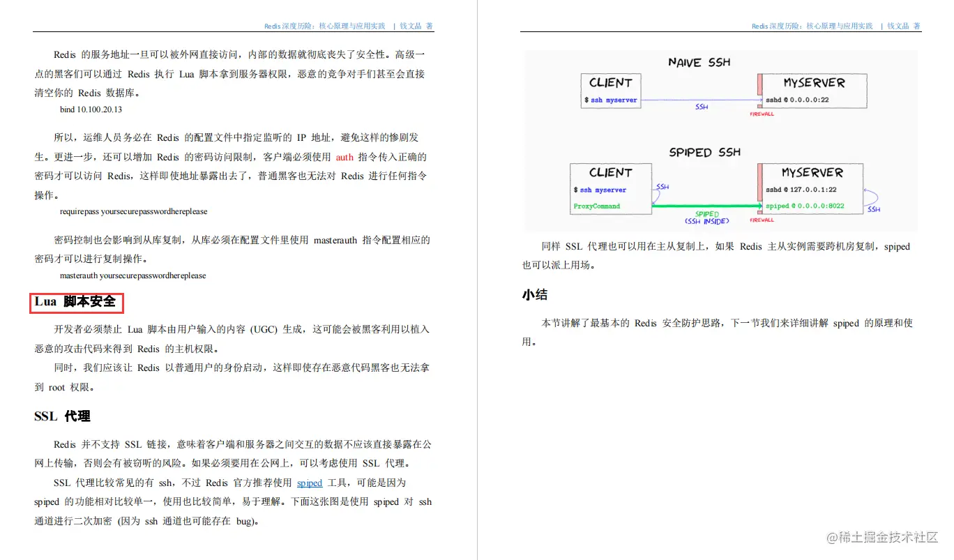Click the 小结 heading on the right page
This screenshot has height=560, width=954.
[535, 294]
